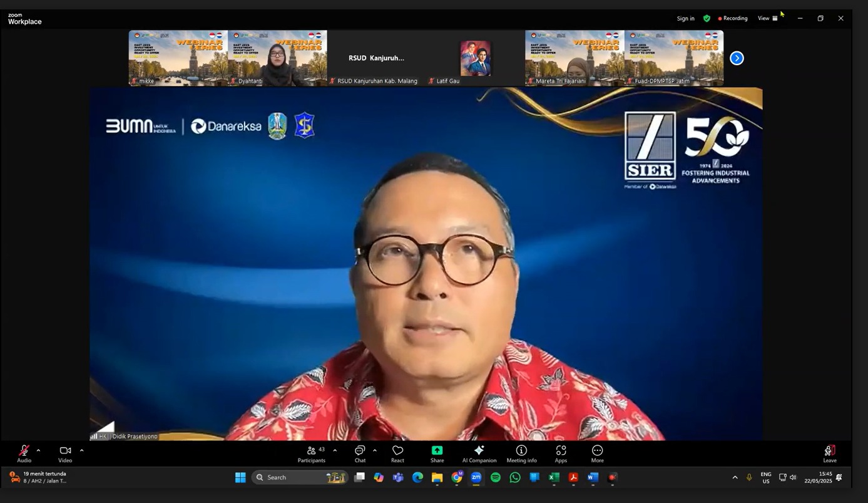The width and height of the screenshot is (868, 503).
Task: Open the React emoji menu
Action: 397,453
